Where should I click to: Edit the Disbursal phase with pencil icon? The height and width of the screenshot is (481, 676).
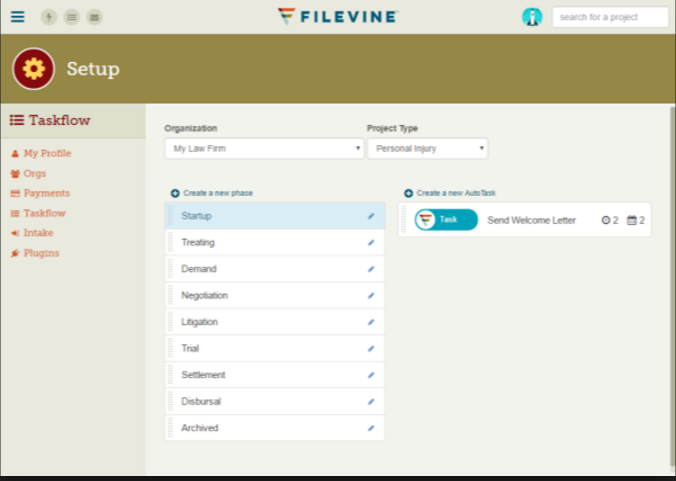(x=371, y=402)
